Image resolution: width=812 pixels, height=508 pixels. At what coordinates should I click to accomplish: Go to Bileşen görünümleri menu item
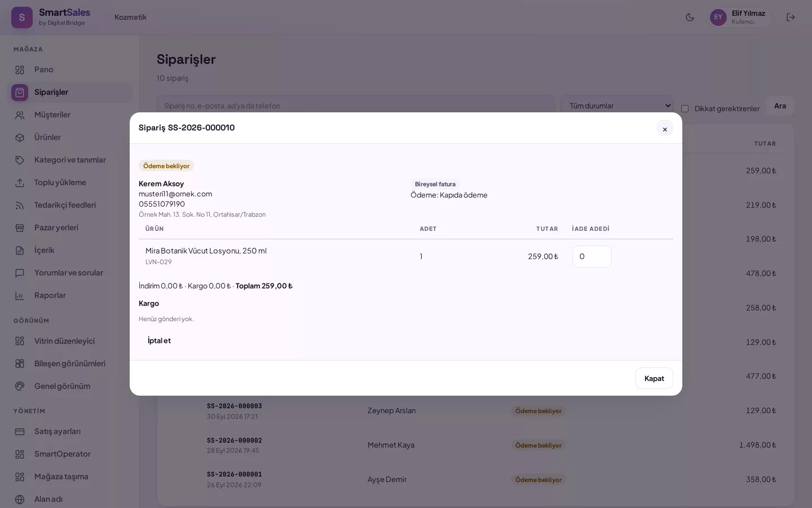click(71, 364)
